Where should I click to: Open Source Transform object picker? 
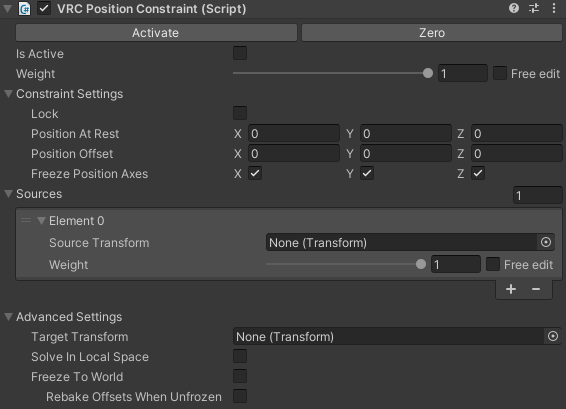[546, 242]
